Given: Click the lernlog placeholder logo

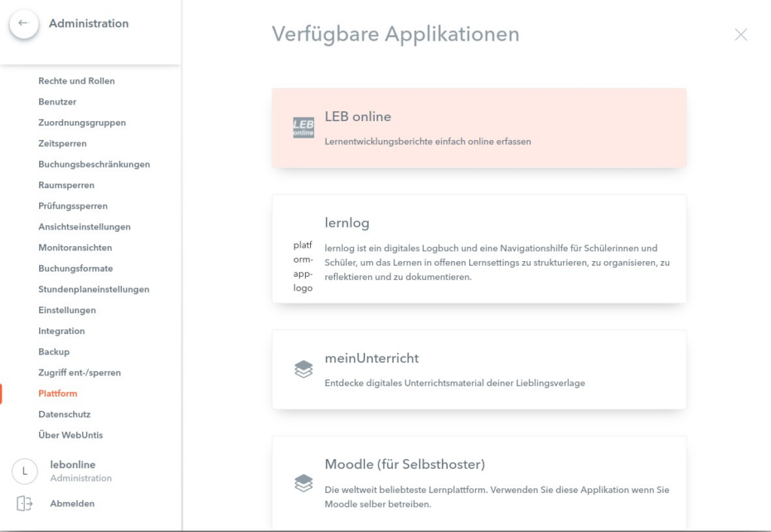Looking at the screenshot, I should pos(303,266).
